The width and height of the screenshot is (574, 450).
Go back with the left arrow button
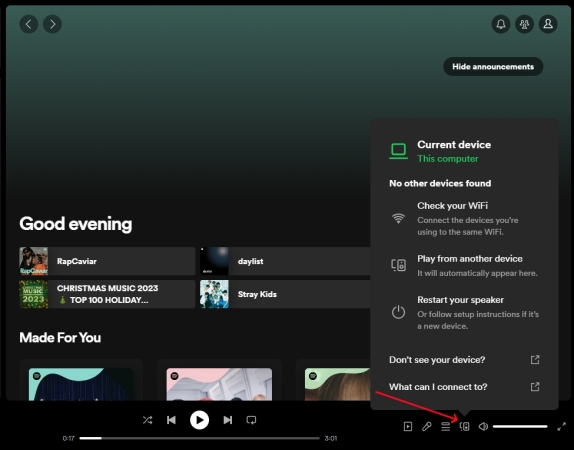click(x=29, y=24)
